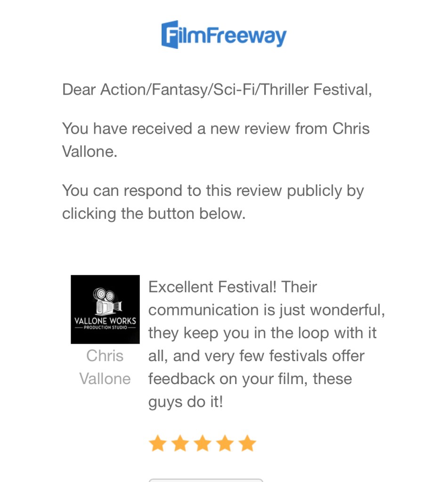The width and height of the screenshot is (448, 482).
Task: Click the 'You can respond to this review' paragraph
Action: (x=213, y=202)
